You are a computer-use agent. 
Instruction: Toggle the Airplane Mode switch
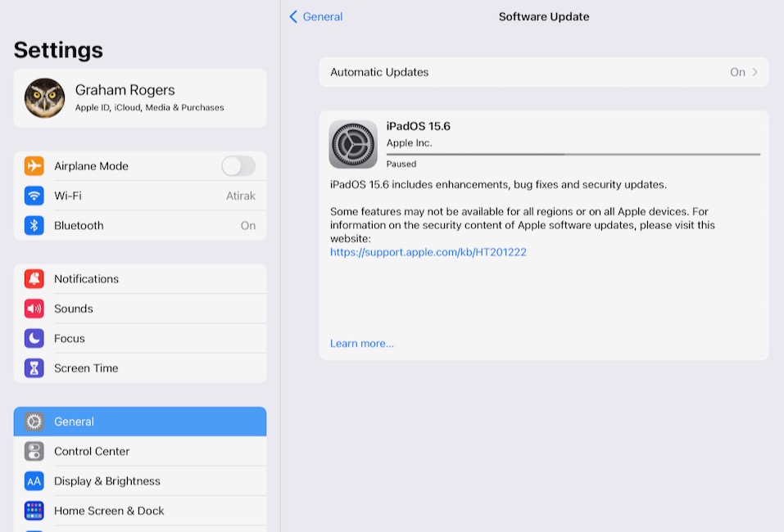238,166
